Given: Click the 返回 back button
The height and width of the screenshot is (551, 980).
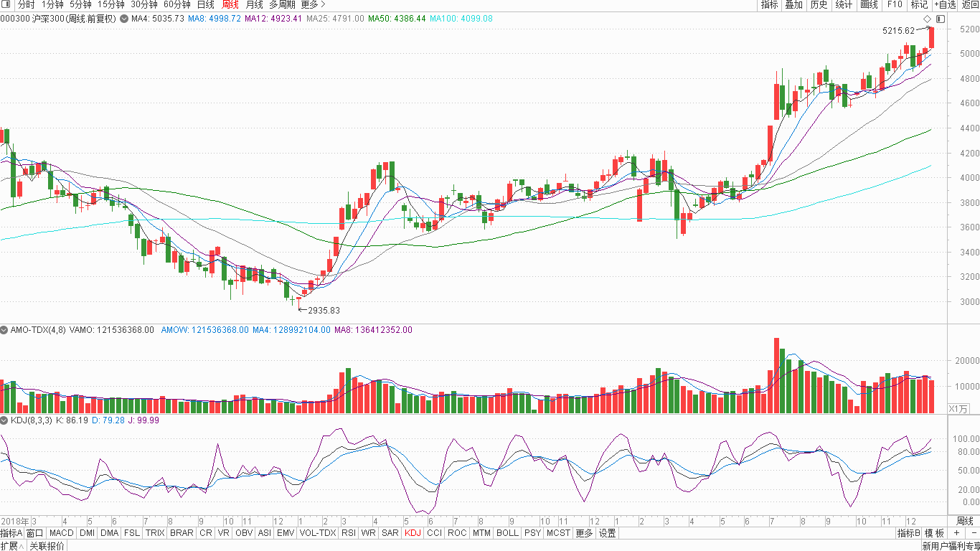Looking at the screenshot, I should pos(970,4).
